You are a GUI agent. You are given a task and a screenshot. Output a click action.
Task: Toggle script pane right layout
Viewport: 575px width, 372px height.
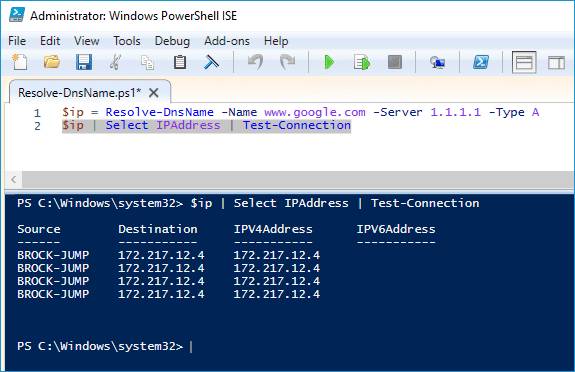pyautogui.click(x=556, y=63)
